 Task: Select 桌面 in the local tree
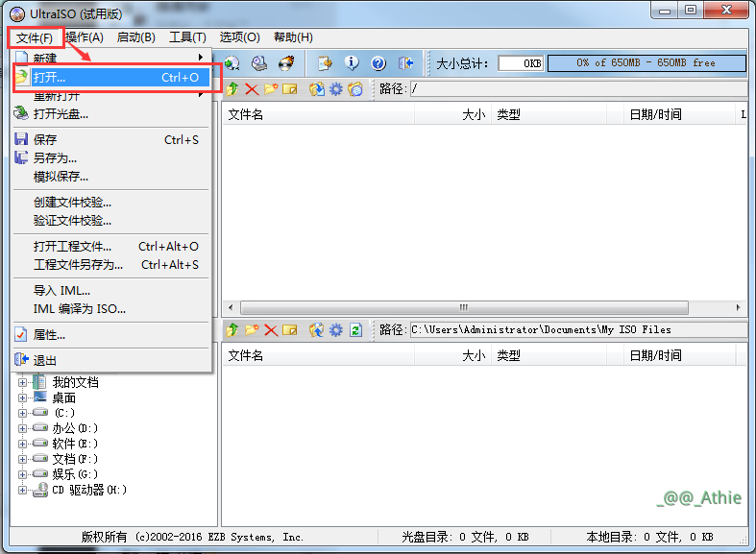tap(63, 397)
